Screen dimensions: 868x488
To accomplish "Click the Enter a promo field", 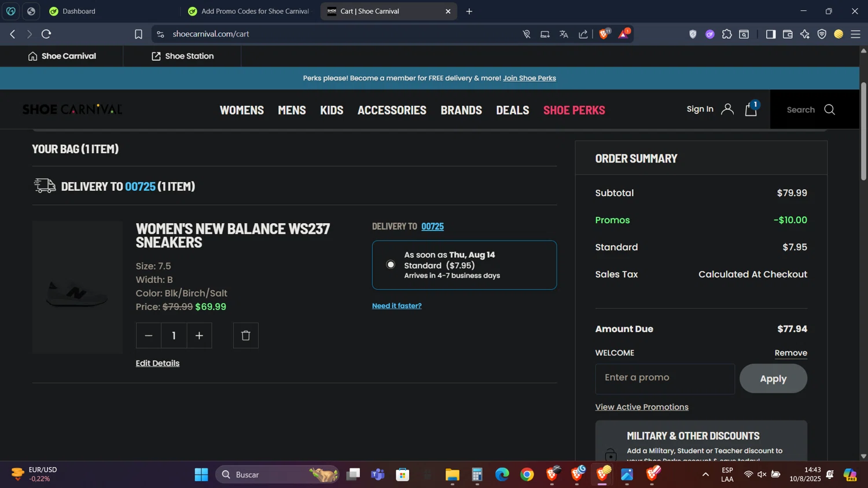I will click(x=665, y=379).
